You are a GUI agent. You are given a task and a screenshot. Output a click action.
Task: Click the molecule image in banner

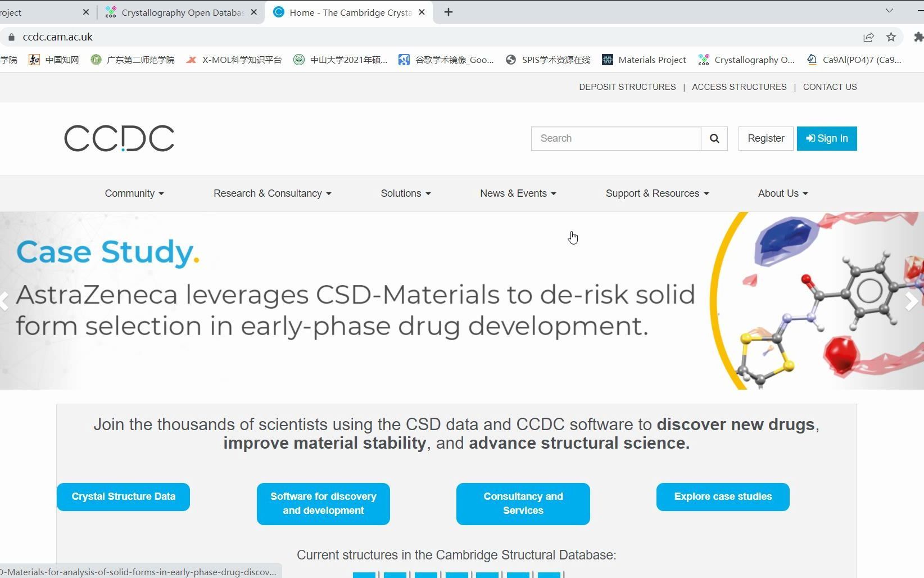pos(817,301)
